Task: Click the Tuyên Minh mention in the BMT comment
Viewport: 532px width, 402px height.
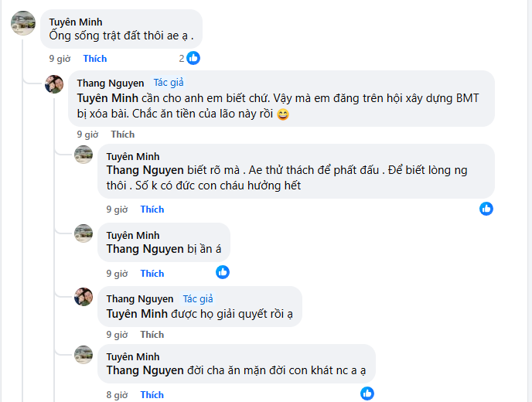Action: pyautogui.click(x=107, y=99)
